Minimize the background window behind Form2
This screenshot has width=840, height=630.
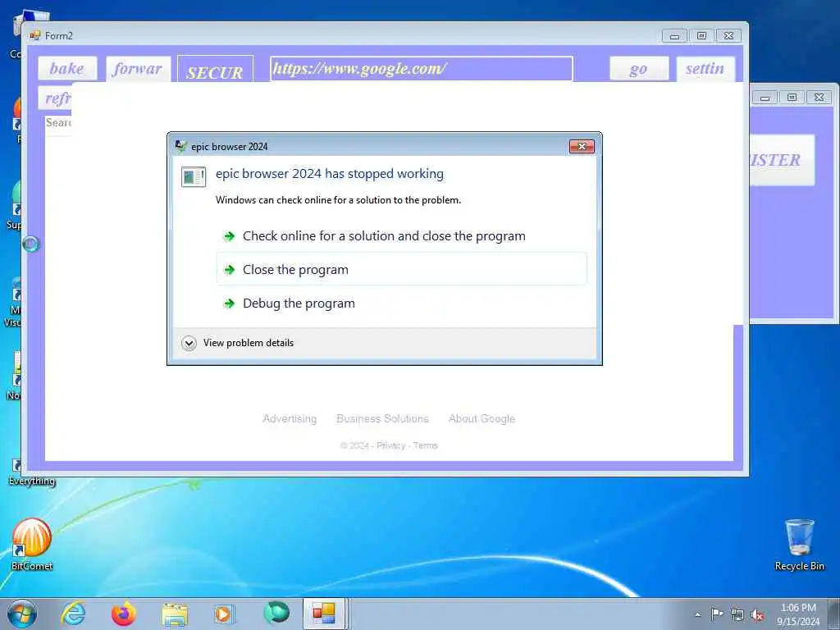coord(765,98)
